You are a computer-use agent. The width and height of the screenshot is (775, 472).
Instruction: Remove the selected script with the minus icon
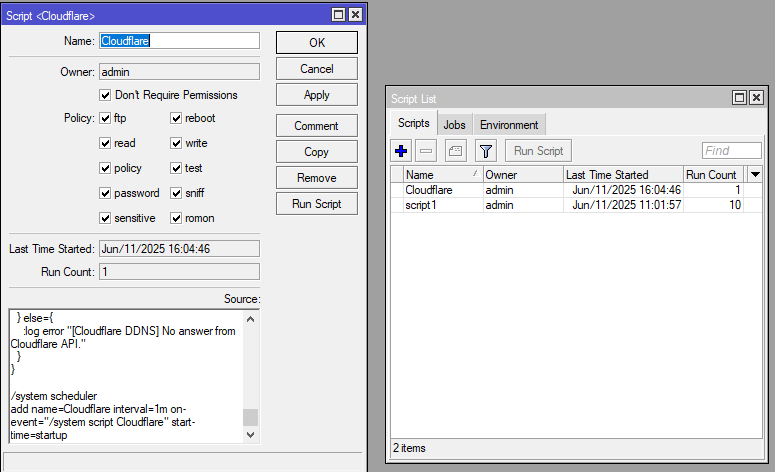tap(426, 151)
